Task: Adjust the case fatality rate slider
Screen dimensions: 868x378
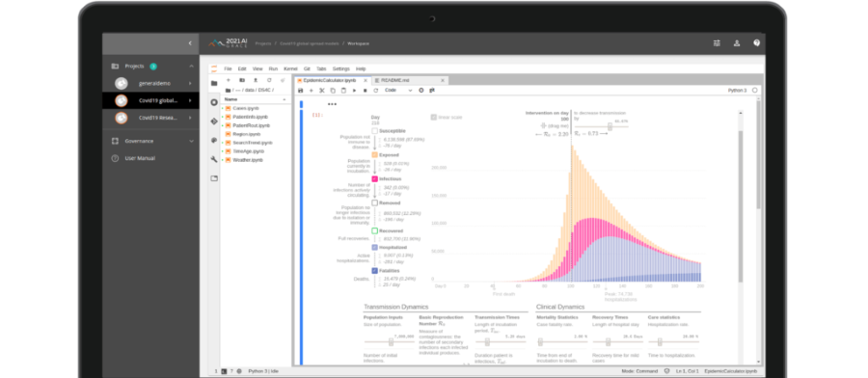Action: click(x=541, y=342)
